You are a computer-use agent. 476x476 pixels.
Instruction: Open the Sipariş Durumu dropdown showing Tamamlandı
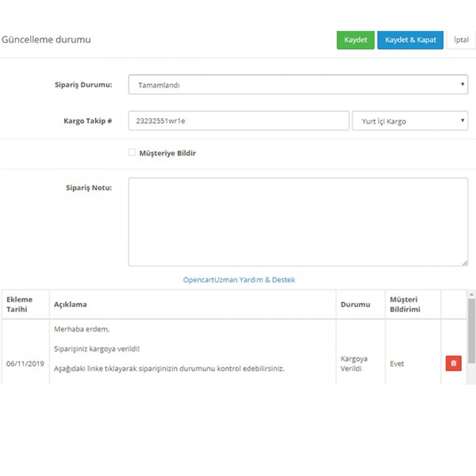(298, 85)
